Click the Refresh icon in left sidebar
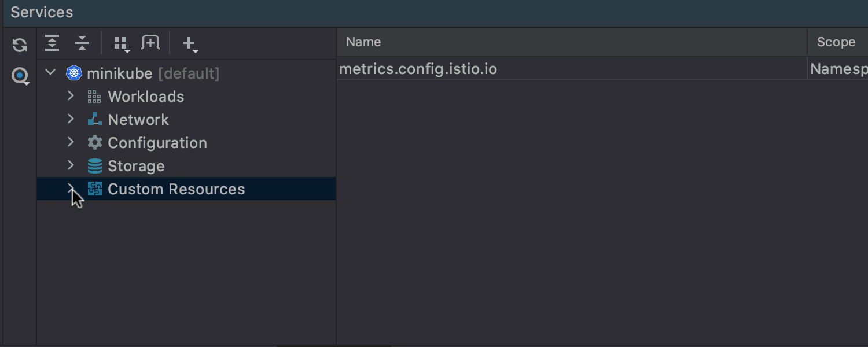Image resolution: width=868 pixels, height=347 pixels. [20, 45]
